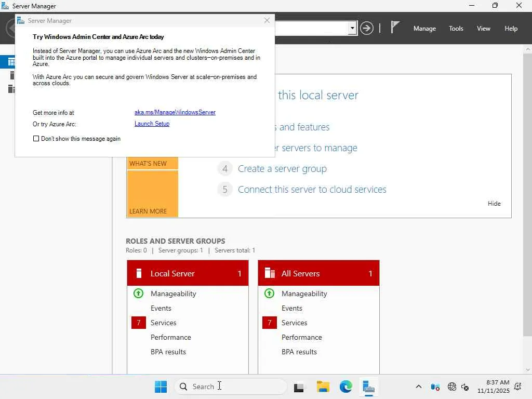Click the red 7 Services badge in All Servers
This screenshot has width=532, height=399.
coord(270,323)
